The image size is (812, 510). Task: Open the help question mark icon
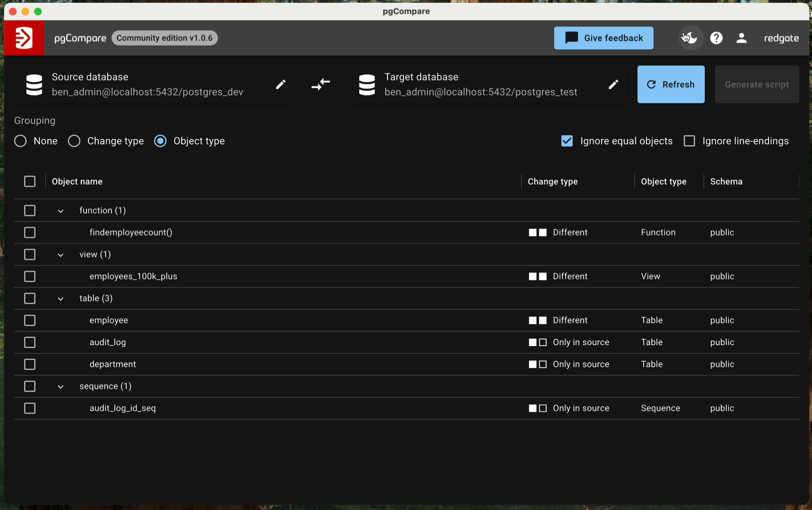pos(716,38)
